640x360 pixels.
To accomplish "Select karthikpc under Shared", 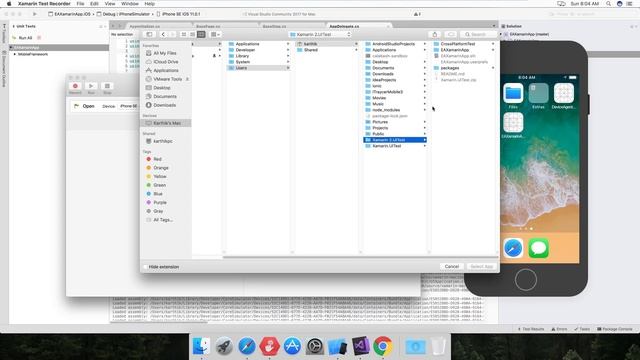I will [162, 141].
